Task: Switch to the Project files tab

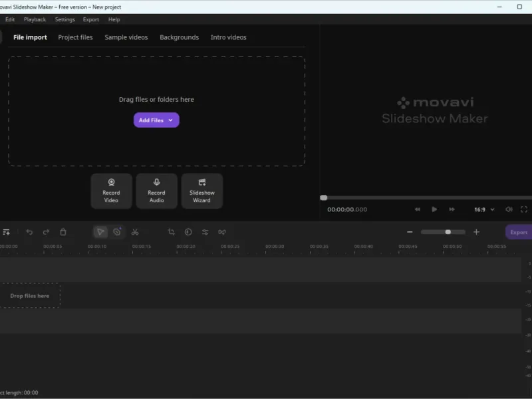Action: (75, 37)
